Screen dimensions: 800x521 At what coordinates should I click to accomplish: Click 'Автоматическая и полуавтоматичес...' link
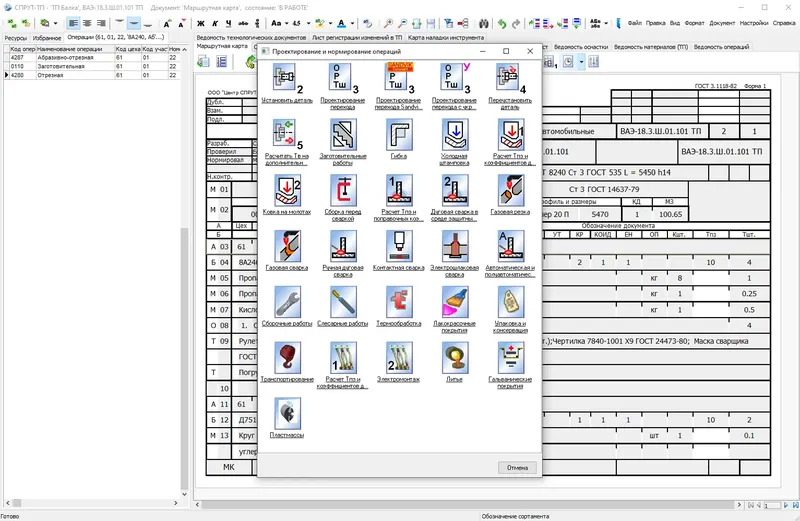click(x=510, y=271)
